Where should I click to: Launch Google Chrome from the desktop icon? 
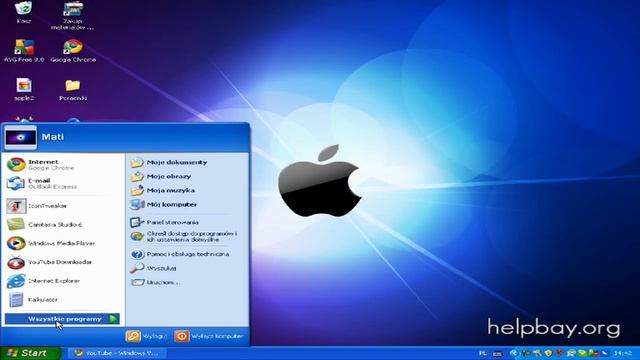tap(73, 51)
